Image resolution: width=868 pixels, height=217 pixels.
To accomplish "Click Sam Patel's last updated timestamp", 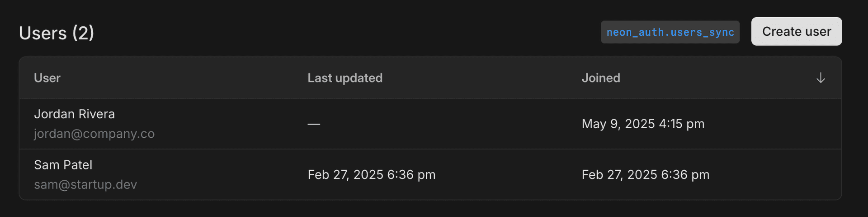I will [x=372, y=174].
